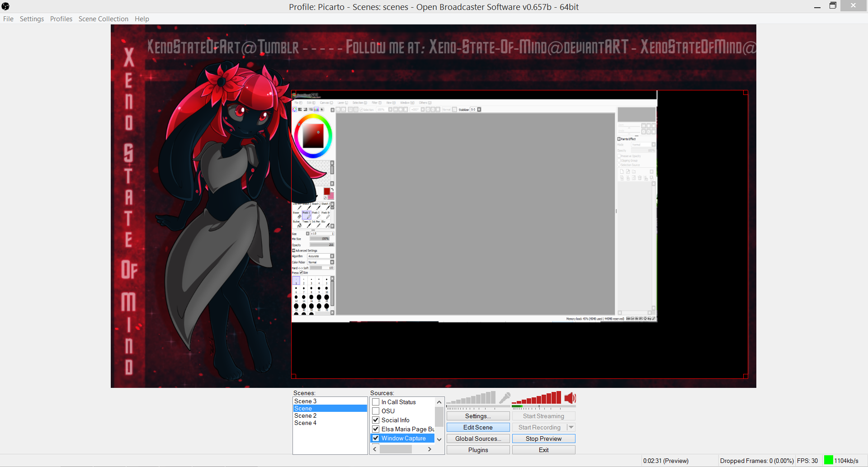Click the Sources list scroll-down arrow

click(x=439, y=439)
